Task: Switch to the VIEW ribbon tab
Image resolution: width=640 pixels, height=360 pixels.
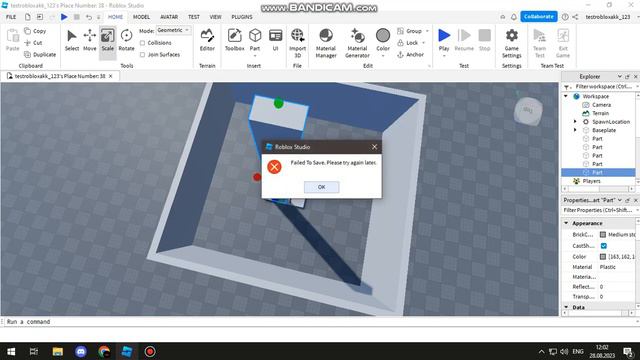Action: 216,17
